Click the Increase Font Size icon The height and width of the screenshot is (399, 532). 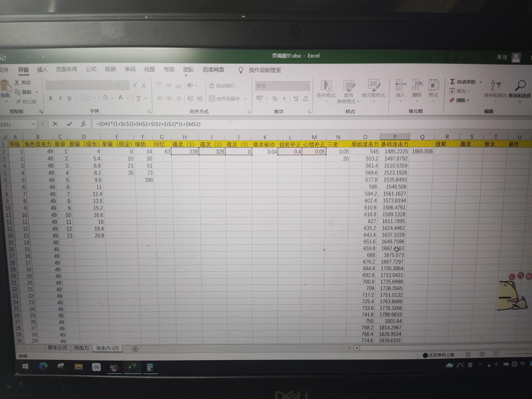pos(135,85)
